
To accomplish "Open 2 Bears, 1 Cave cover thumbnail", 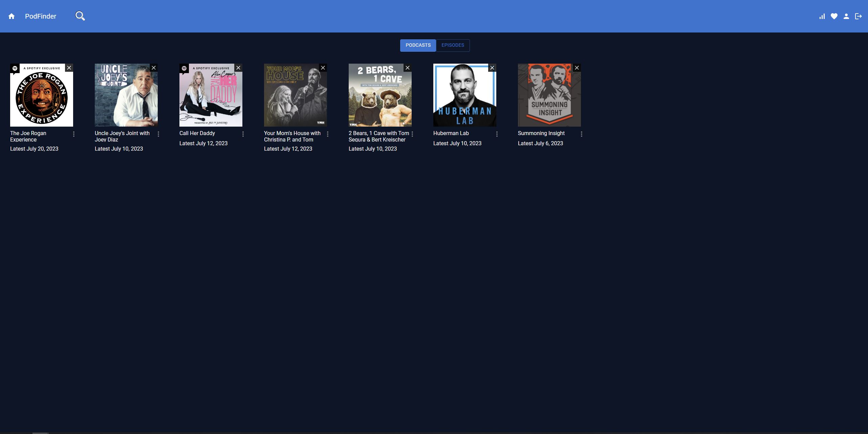I will (380, 95).
